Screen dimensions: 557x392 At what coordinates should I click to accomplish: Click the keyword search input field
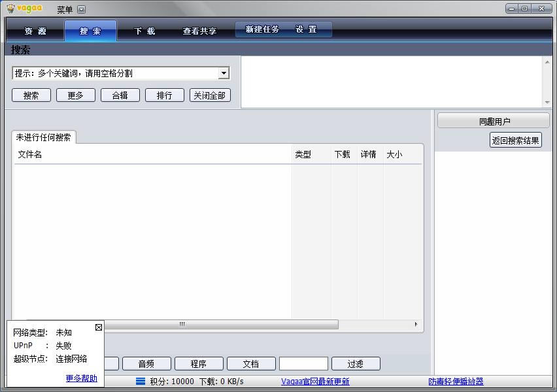point(116,73)
